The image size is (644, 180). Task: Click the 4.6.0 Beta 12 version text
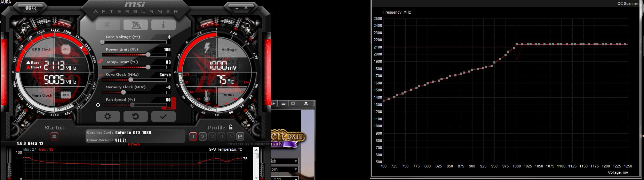click(x=30, y=143)
